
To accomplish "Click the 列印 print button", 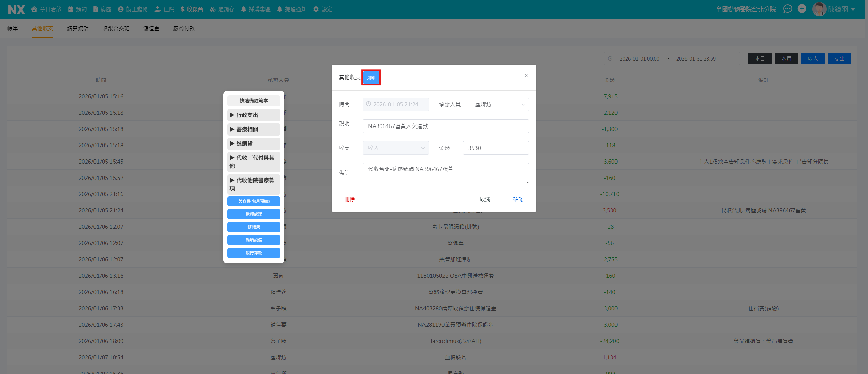I will tap(371, 78).
